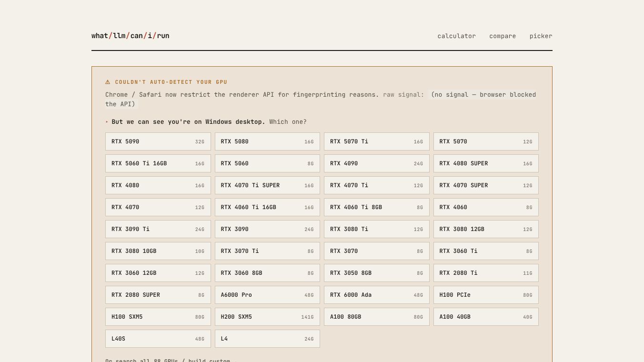This screenshot has height=362, width=644.
Task: Click "COULDN'T AUTO-DETECT YOUR GPU" heading
Action: point(171,82)
